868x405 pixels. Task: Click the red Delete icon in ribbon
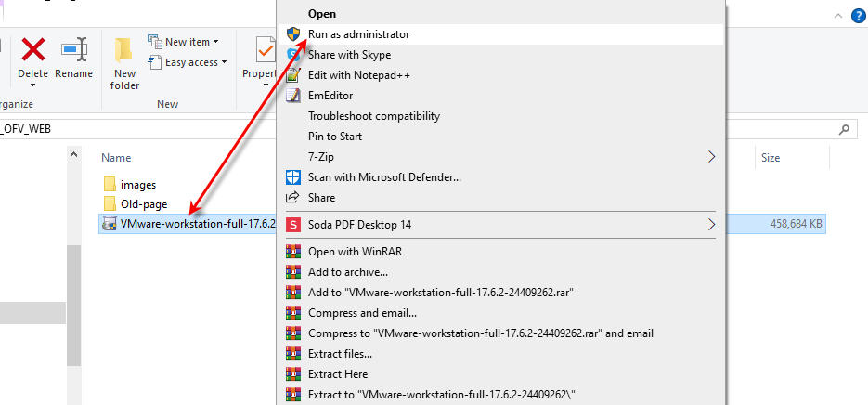(x=33, y=49)
